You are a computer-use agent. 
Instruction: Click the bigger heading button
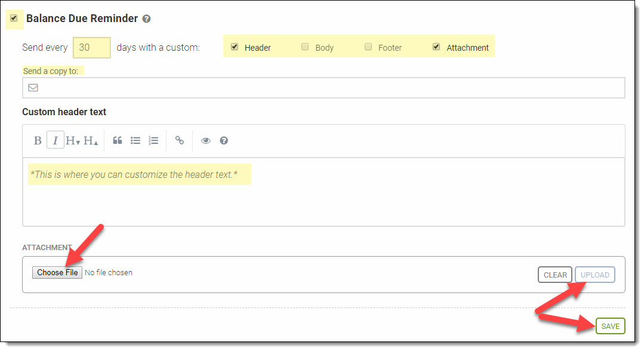tap(91, 141)
